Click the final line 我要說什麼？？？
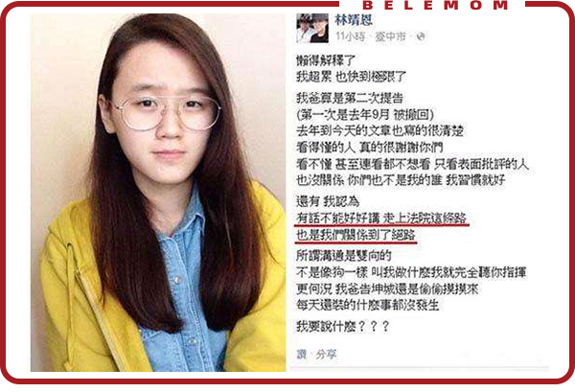 tap(342, 326)
